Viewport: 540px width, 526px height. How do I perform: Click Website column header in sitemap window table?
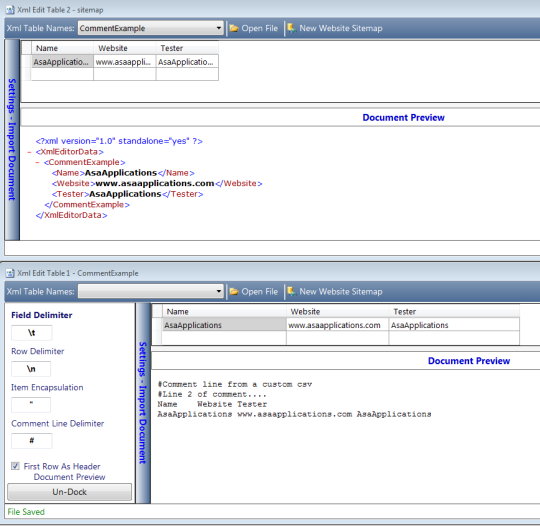pyautogui.click(x=125, y=48)
